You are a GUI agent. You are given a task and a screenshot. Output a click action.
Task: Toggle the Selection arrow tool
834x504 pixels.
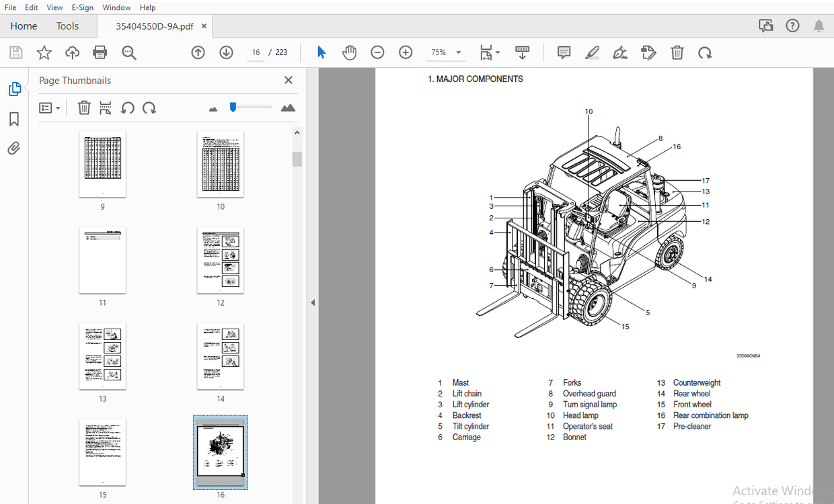point(321,52)
